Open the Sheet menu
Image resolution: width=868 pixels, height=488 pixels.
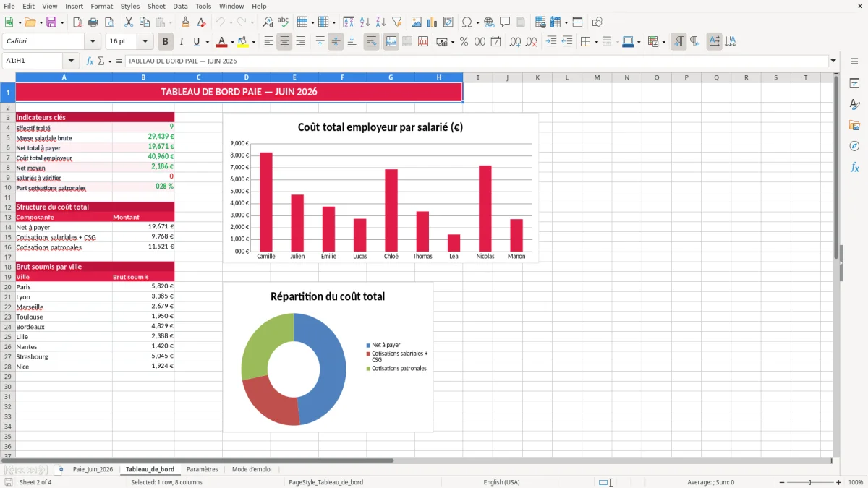pos(156,6)
